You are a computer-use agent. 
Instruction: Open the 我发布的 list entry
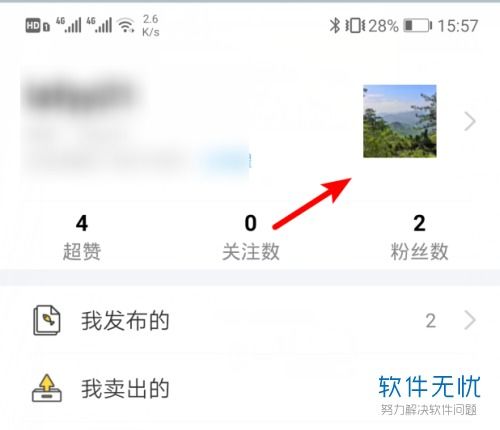click(x=250, y=320)
